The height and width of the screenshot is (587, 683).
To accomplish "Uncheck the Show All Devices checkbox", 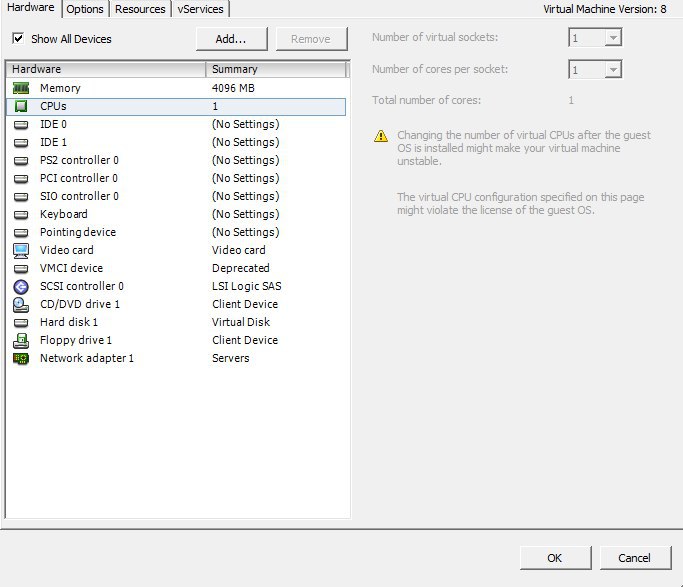I will (18, 38).
